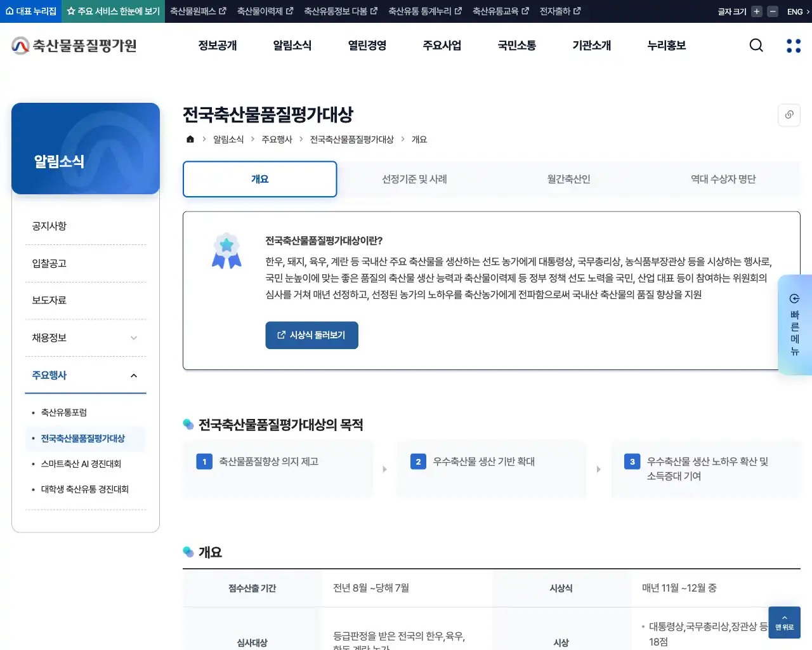Collapse the 주요행사 sidebar section

pyautogui.click(x=134, y=375)
